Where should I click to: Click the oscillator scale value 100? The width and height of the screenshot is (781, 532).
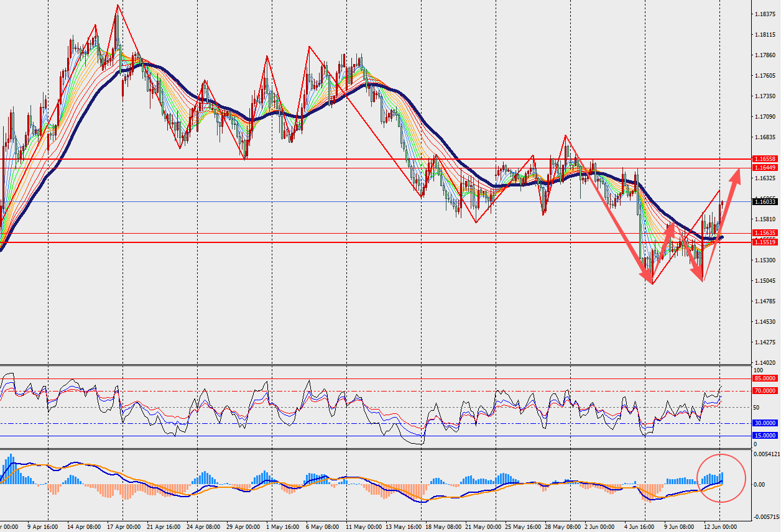point(758,370)
